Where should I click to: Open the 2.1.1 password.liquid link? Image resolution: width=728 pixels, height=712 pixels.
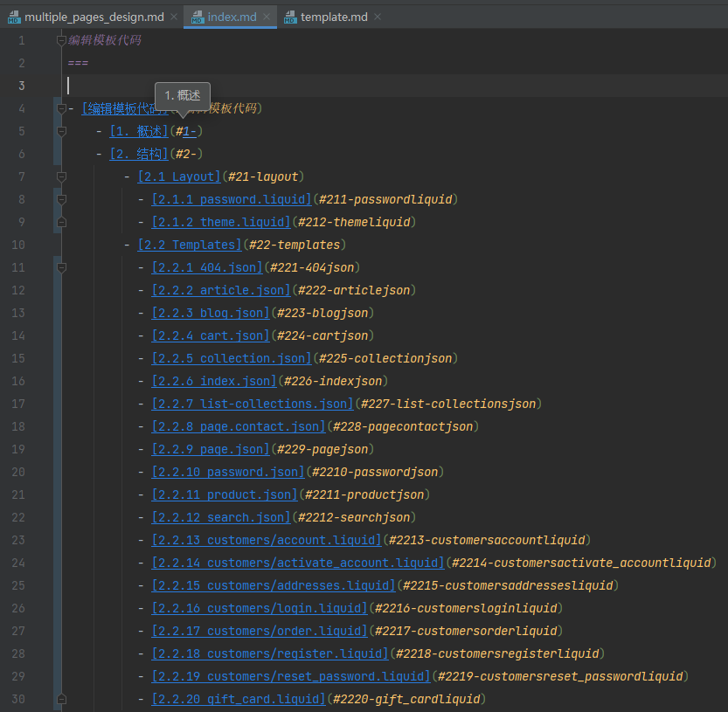coord(232,199)
